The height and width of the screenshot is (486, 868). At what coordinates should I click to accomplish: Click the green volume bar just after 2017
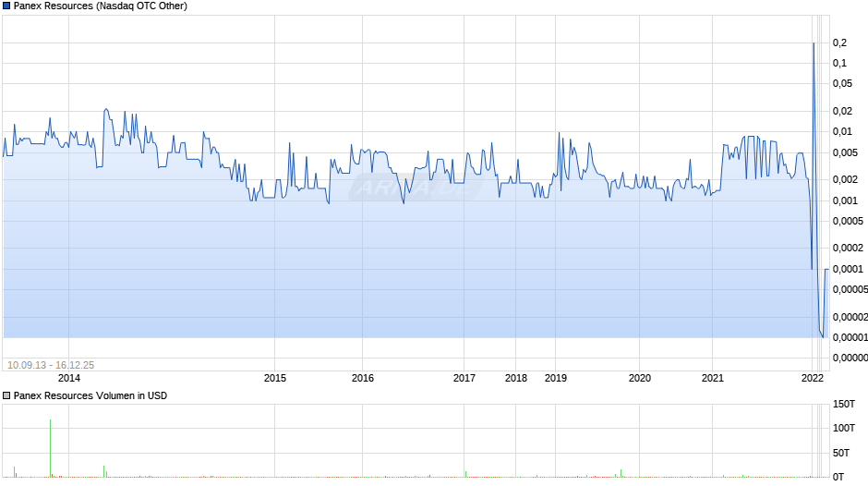pyautogui.click(x=465, y=474)
